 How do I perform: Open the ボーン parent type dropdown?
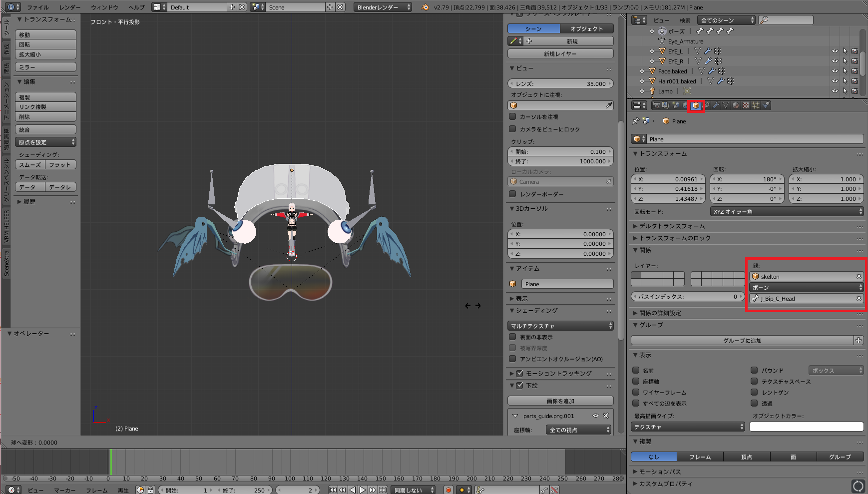(x=806, y=287)
